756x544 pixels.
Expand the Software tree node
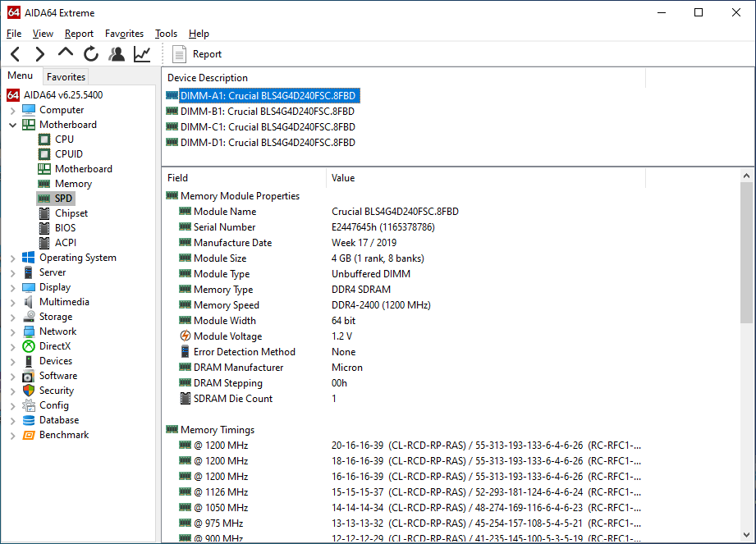(x=13, y=377)
